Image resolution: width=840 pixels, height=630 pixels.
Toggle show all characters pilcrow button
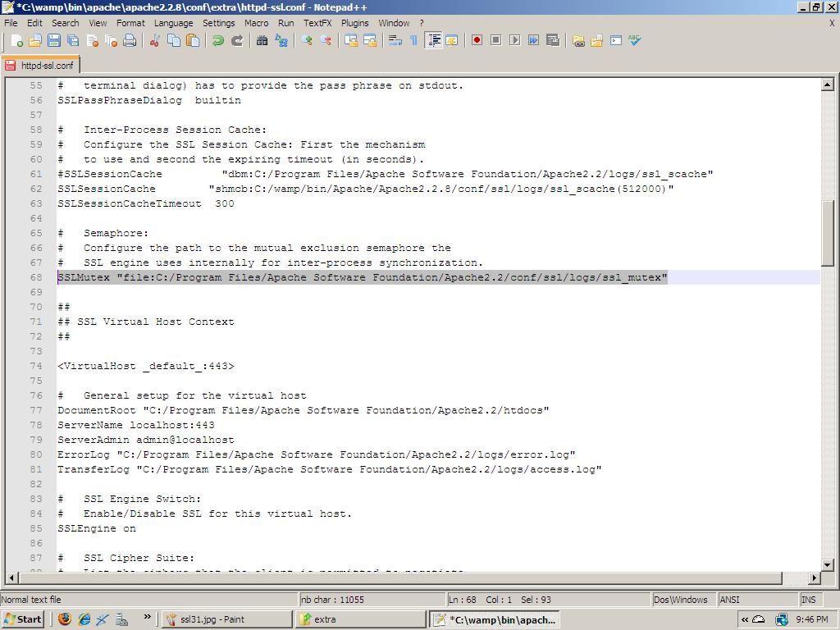pyautogui.click(x=413, y=40)
